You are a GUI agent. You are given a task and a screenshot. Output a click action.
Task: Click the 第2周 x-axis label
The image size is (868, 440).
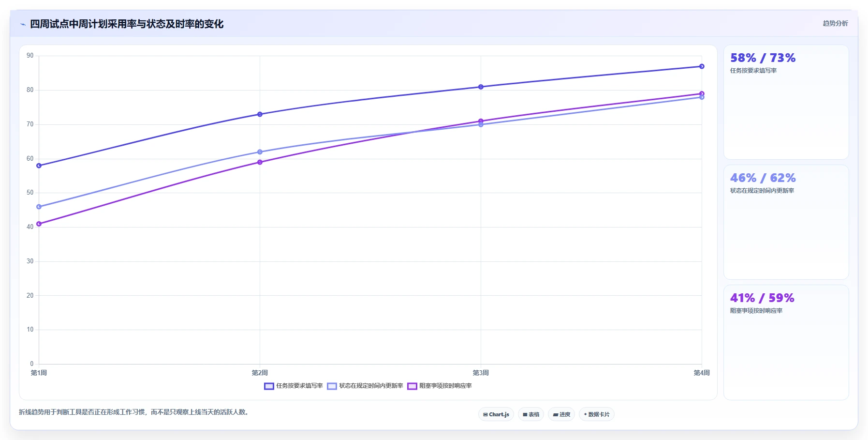point(260,373)
